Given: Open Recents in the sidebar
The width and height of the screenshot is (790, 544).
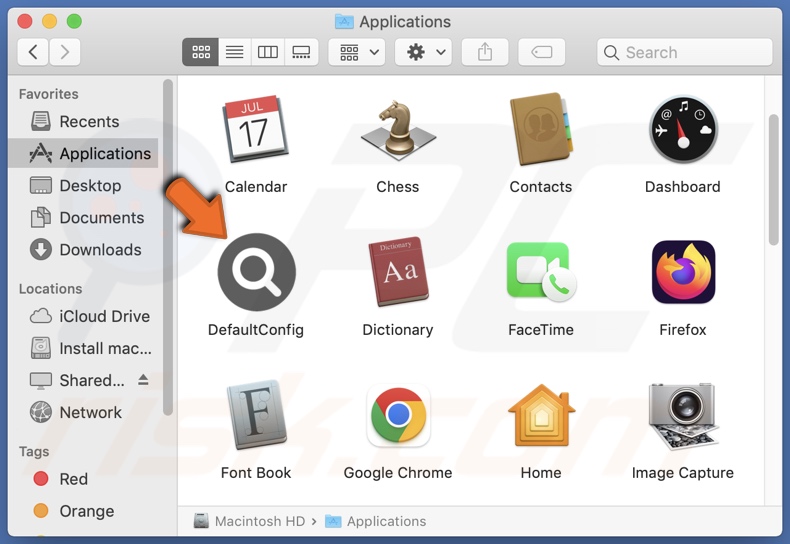Looking at the screenshot, I should (84, 121).
